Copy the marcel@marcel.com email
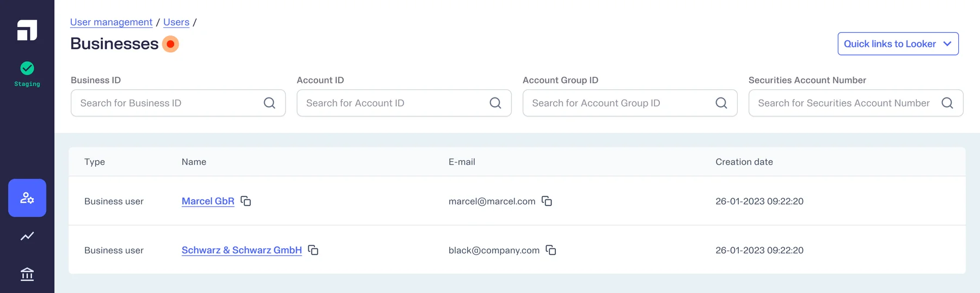 coord(547,201)
